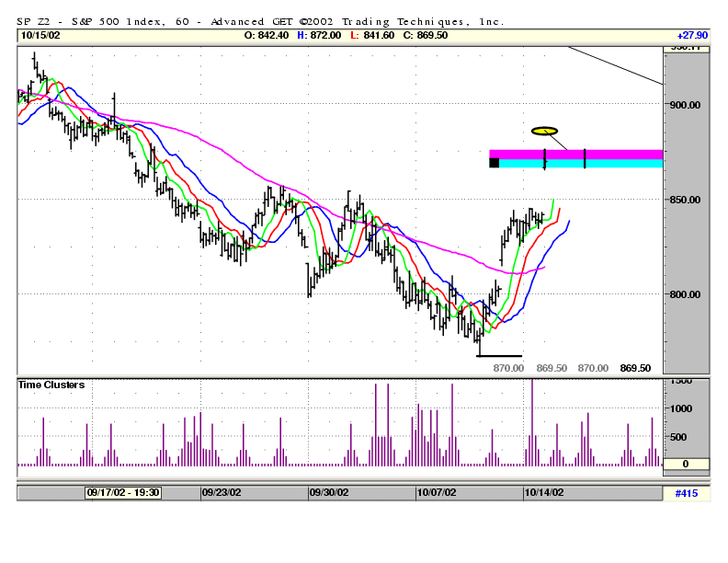Click the low value L: 841.60

click(x=372, y=35)
